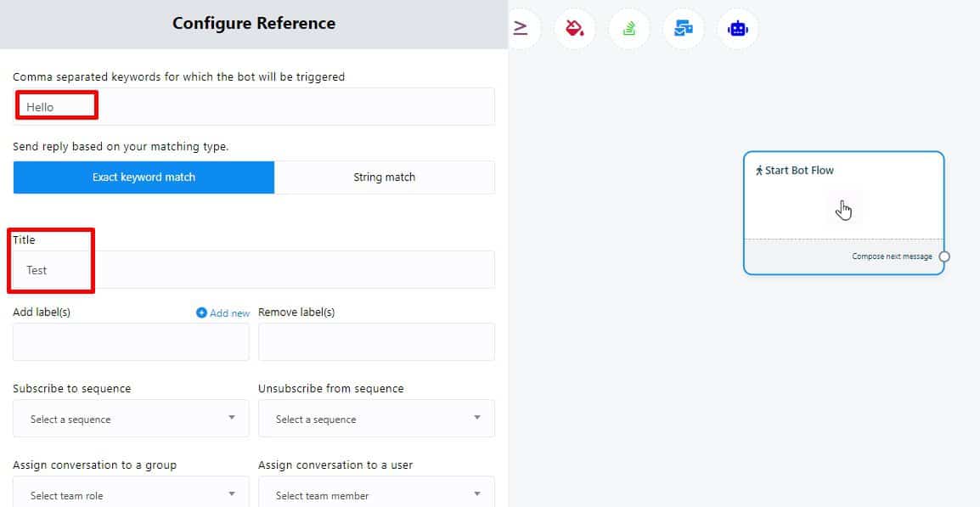Click the Compose next message connector circle
The width and height of the screenshot is (980, 507).
[944, 256]
